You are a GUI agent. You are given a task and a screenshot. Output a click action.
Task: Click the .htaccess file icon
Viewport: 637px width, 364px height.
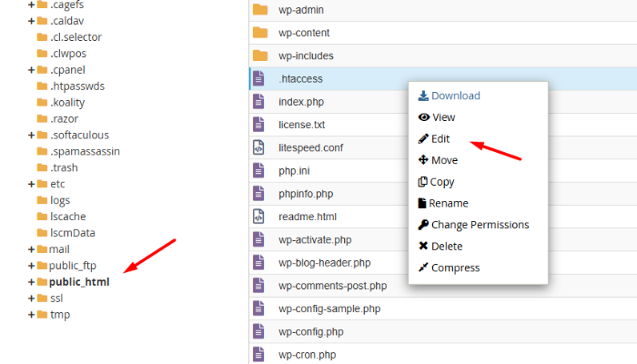259,78
